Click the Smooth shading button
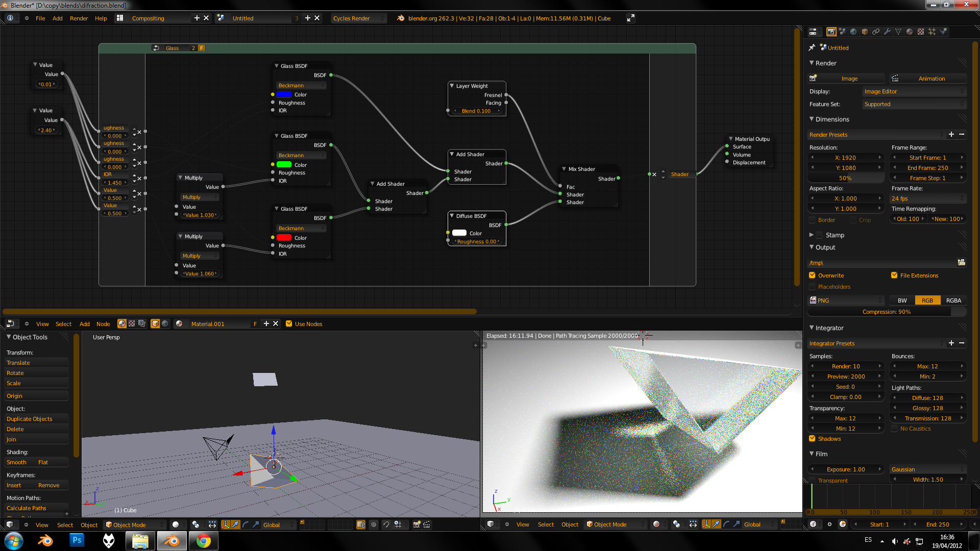Screen dimensions: 980x551 (x=16, y=462)
